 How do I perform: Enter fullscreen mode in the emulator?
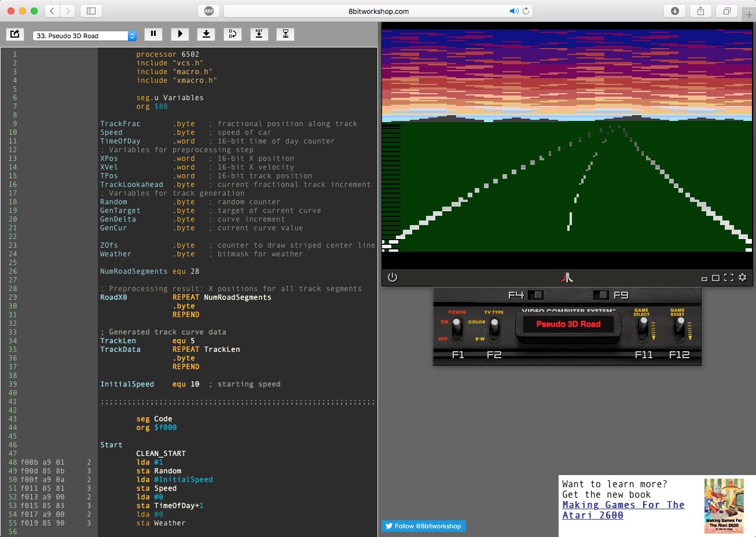(729, 278)
